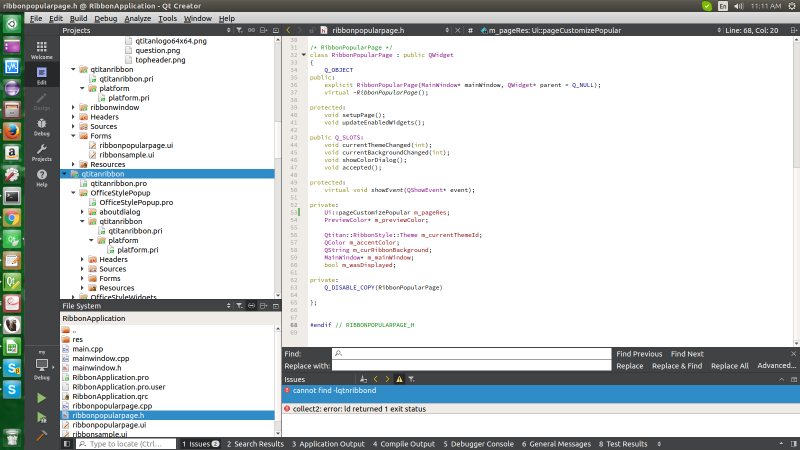Viewport: 800px width, 450px height.
Task: Expand the ribbonwindow folder
Action: [x=73, y=105]
